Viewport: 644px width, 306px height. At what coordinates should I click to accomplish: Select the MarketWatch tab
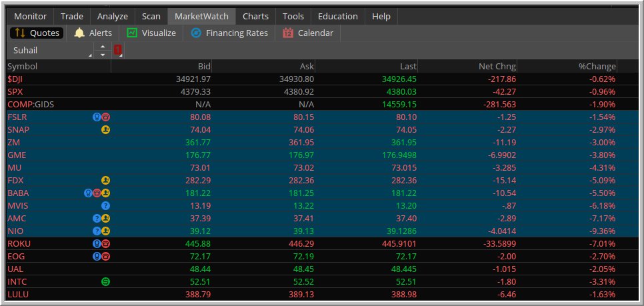(201, 17)
